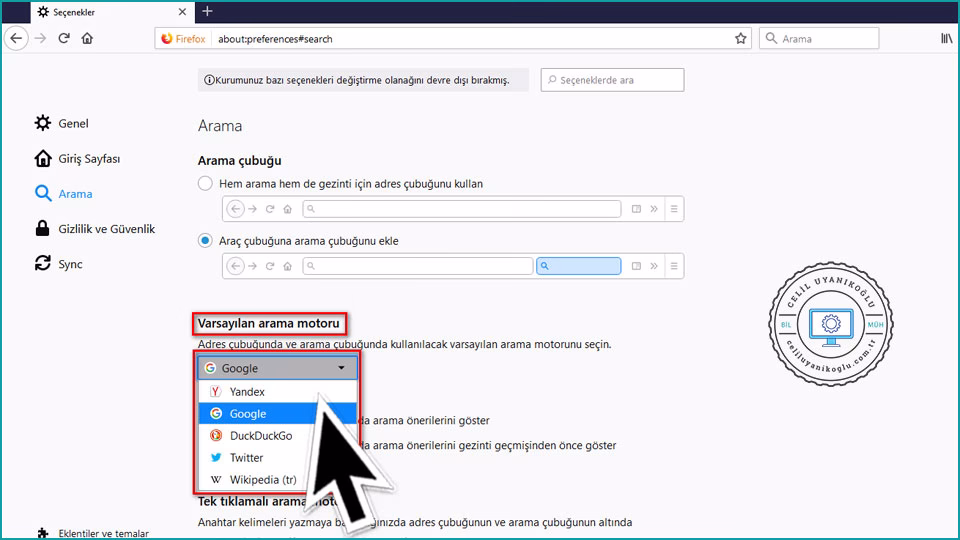Reload the page with the refresh icon
This screenshot has height=540, width=960.
64,39
